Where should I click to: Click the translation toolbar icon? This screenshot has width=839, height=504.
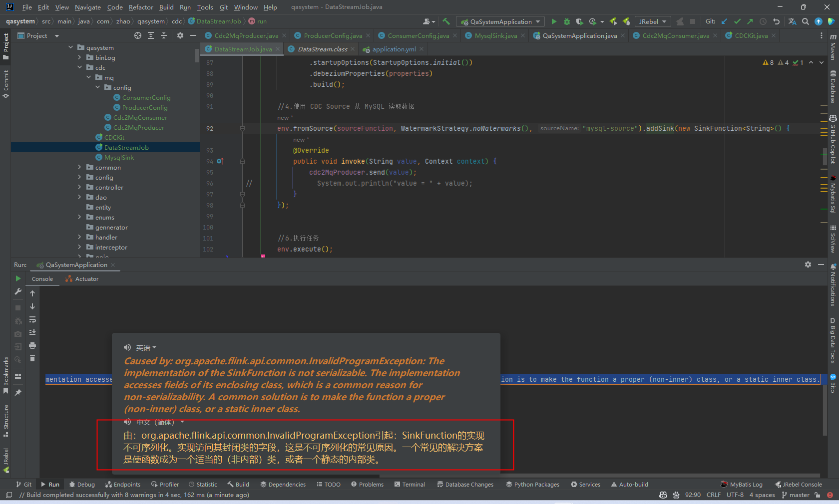(x=793, y=21)
